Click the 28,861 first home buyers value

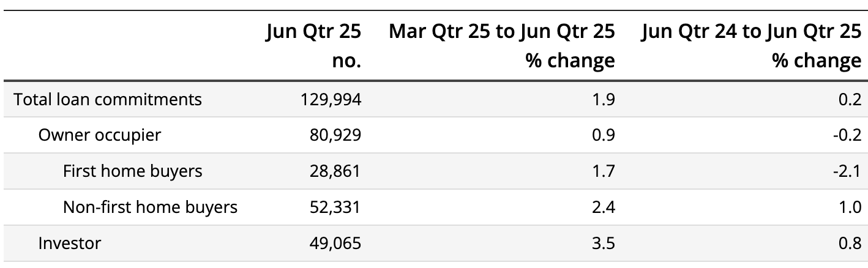coord(335,171)
